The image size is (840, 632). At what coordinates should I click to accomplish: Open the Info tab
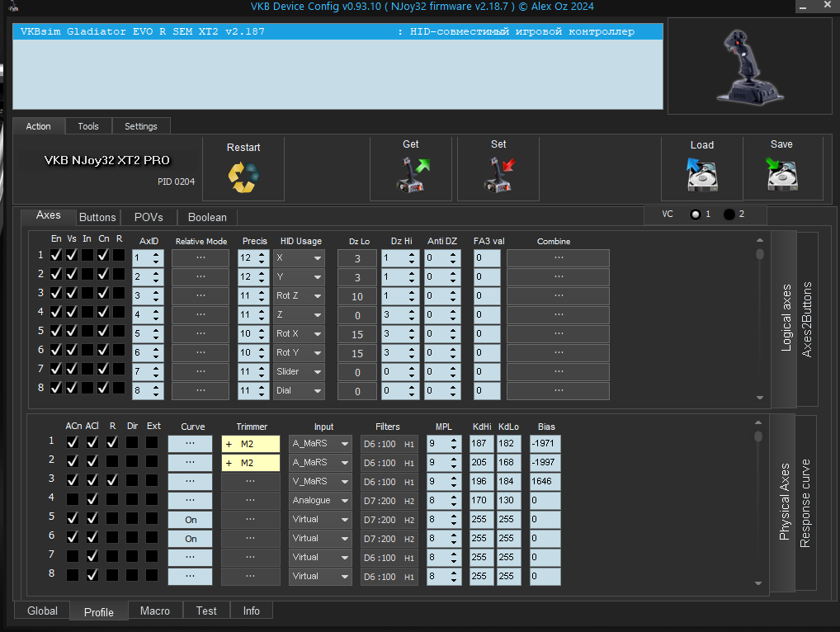251,611
